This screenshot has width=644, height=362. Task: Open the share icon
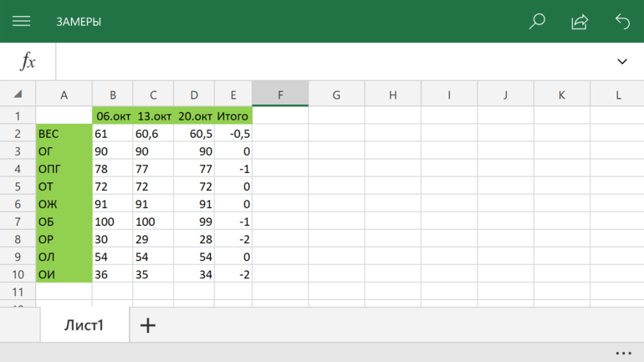click(580, 22)
